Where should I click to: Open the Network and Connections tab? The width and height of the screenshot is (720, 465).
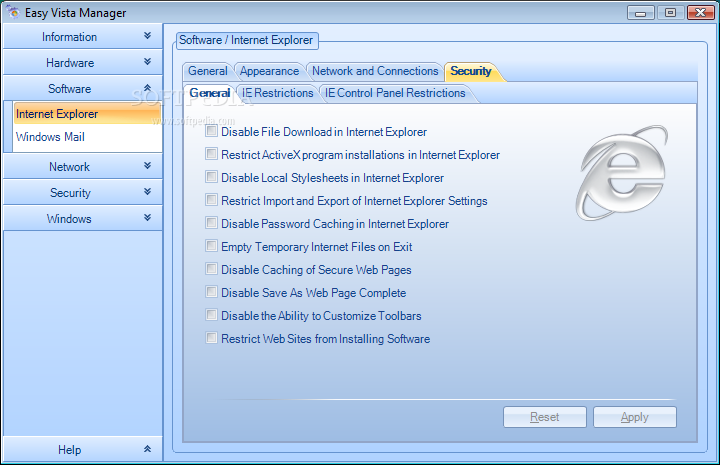(375, 71)
